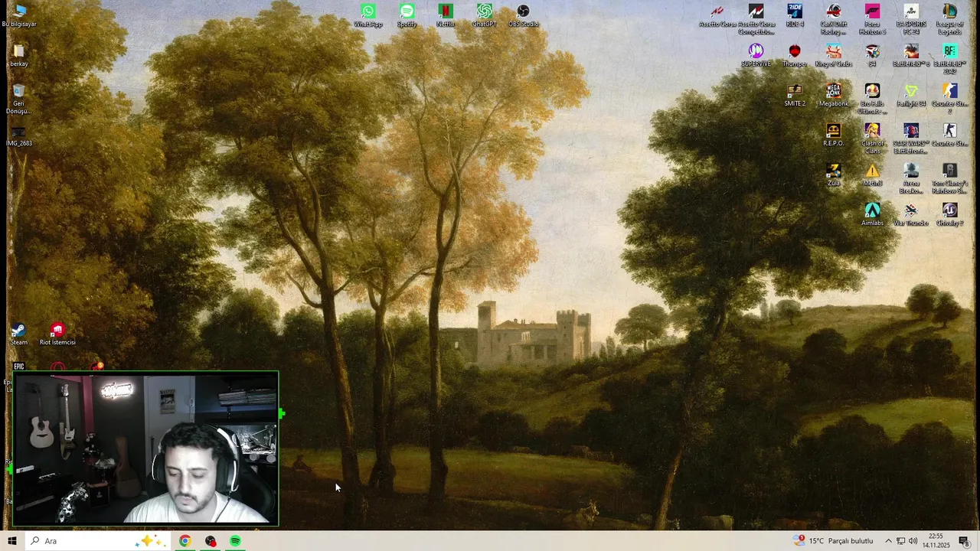Select the Clash of Clans shortcut
This screenshot has height=551, width=980.
(872, 139)
